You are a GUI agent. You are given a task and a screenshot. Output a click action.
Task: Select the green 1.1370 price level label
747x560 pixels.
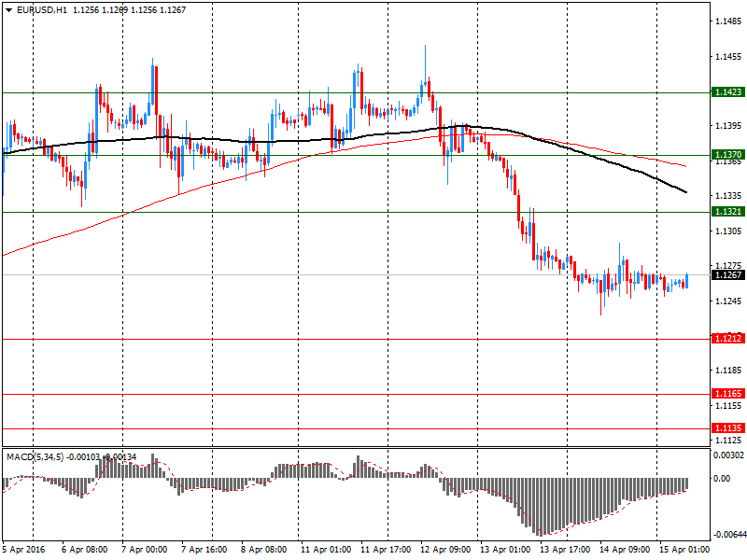[727, 154]
